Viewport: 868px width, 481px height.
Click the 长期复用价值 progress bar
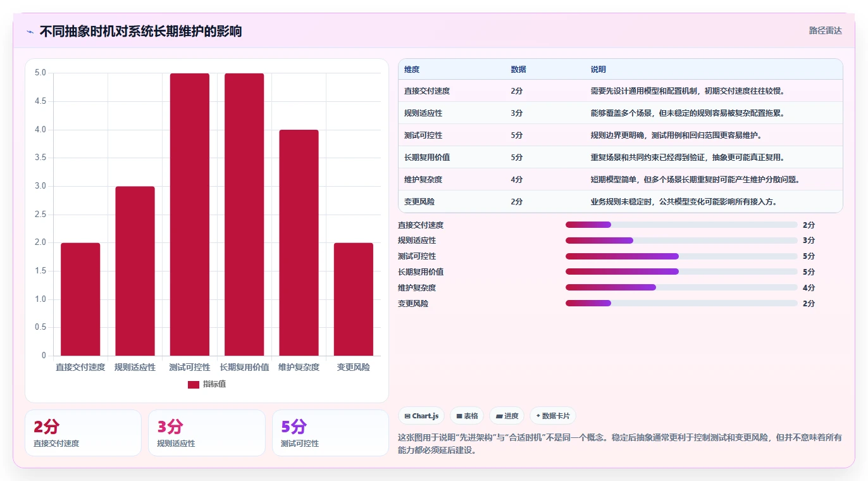tap(681, 272)
